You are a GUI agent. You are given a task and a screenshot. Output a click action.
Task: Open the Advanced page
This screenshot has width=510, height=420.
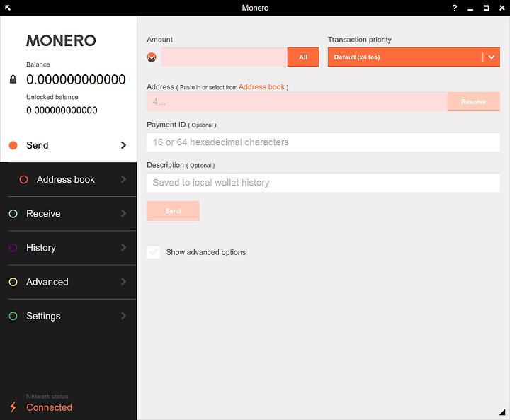(68, 282)
